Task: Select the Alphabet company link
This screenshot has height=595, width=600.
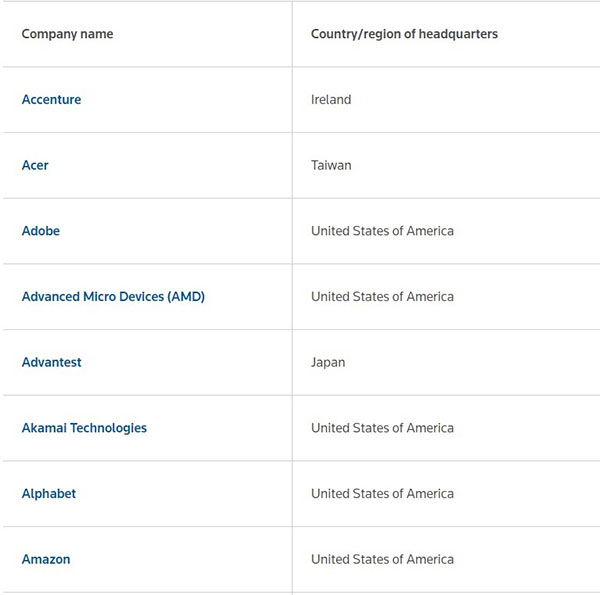Action: [x=49, y=494]
